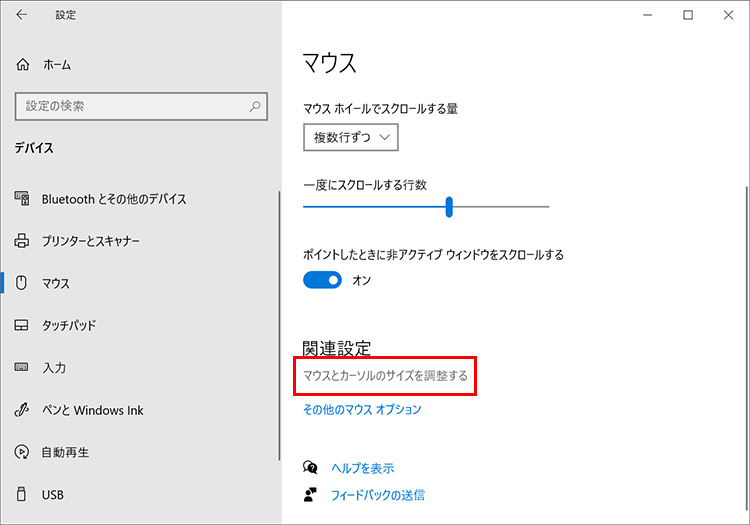This screenshot has height=525, width=750.
Task: Click the printer icon in sidebar
Action: [22, 241]
